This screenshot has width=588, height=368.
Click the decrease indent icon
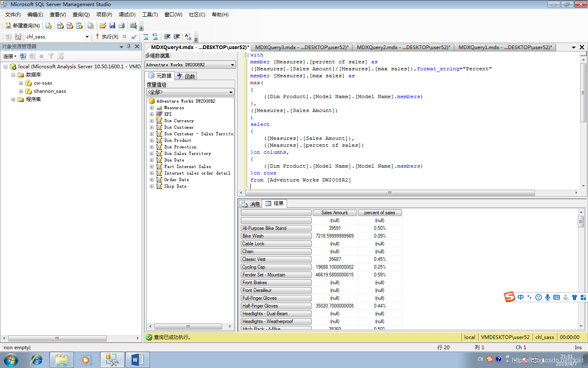167,36
